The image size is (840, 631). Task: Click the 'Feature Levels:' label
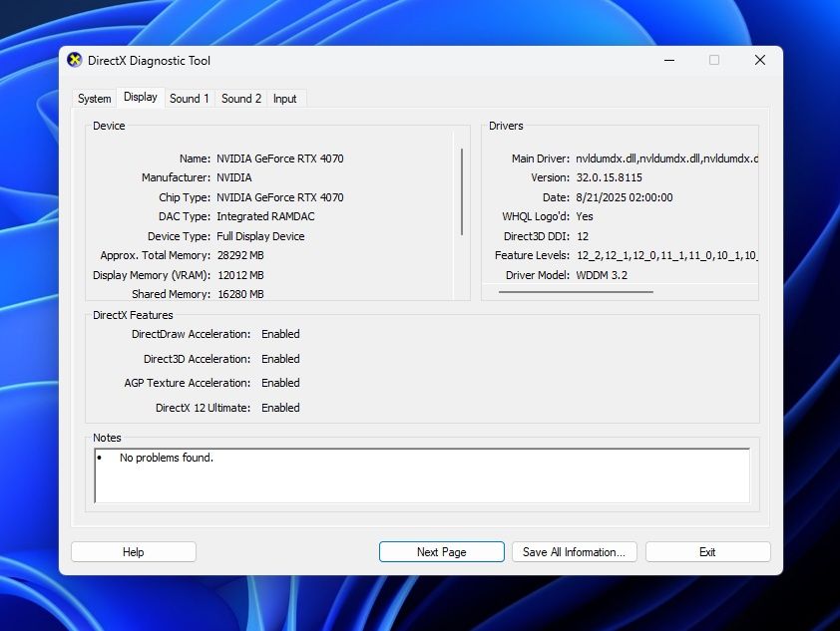coord(532,255)
